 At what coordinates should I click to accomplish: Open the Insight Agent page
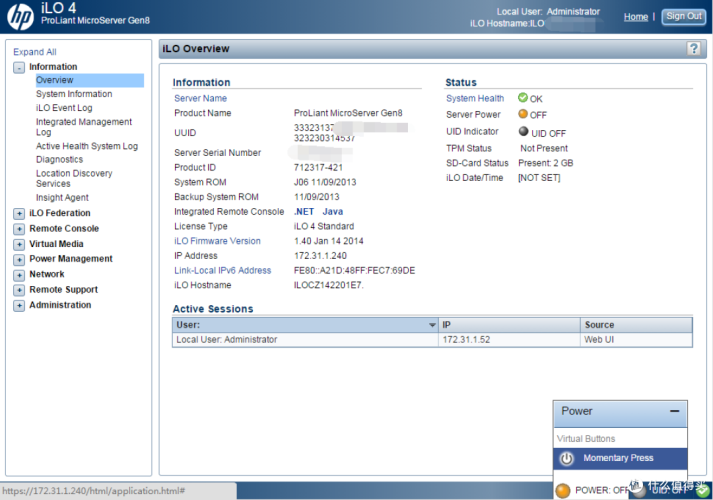point(62,197)
